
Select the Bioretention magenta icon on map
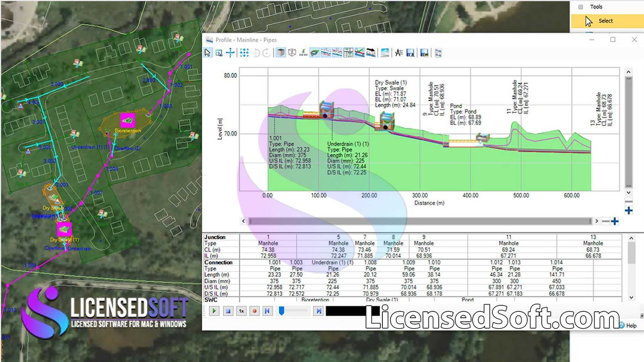(128, 120)
